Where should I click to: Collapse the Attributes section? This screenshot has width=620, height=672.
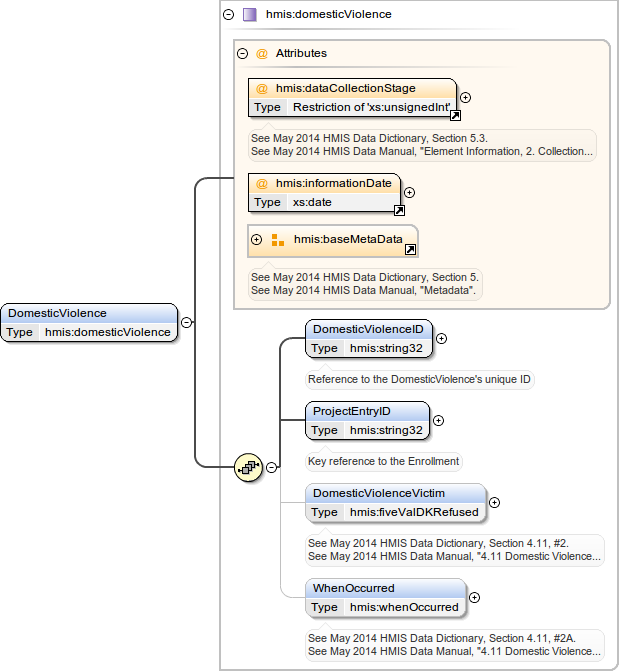242,53
